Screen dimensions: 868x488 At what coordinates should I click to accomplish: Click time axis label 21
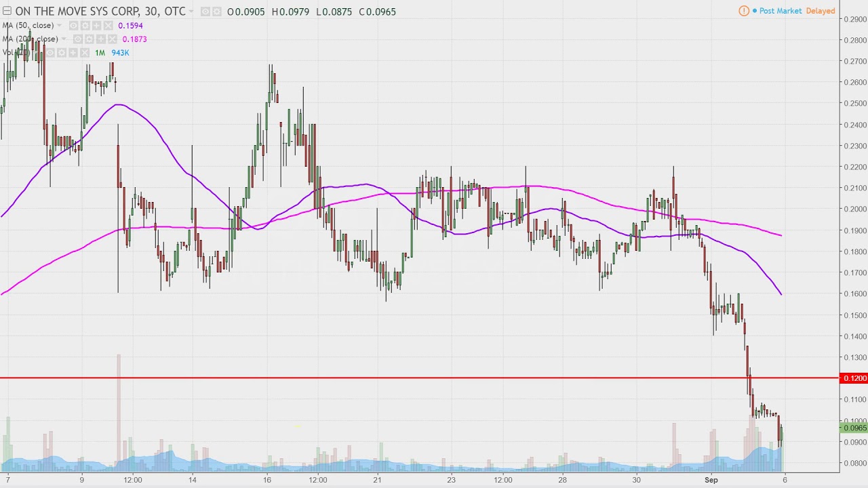[x=377, y=480]
